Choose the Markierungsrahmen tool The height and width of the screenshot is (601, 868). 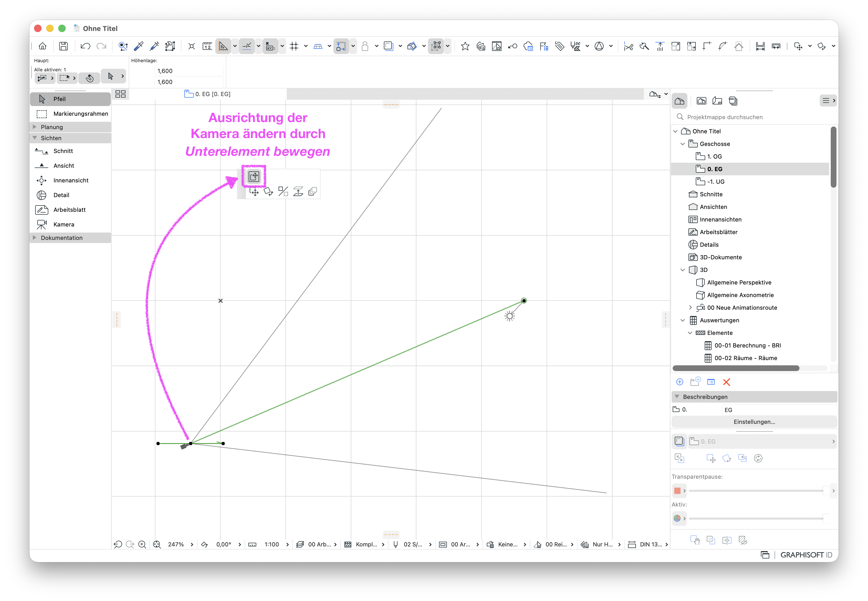[x=70, y=114]
